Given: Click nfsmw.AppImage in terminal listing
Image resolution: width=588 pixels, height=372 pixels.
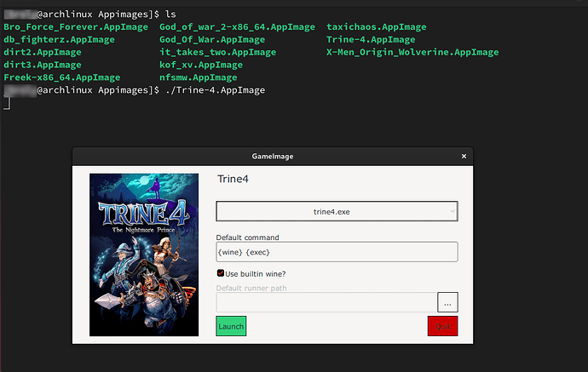Looking at the screenshot, I should pyautogui.click(x=199, y=77).
